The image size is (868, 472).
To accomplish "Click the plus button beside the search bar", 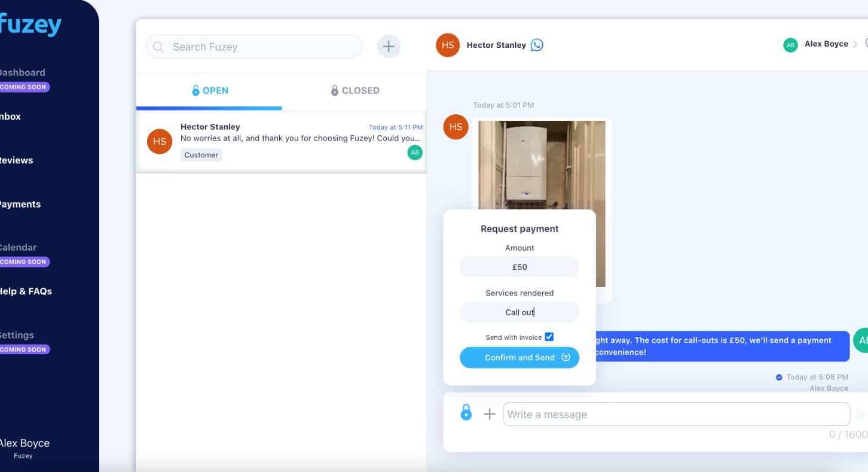I will (x=389, y=47).
